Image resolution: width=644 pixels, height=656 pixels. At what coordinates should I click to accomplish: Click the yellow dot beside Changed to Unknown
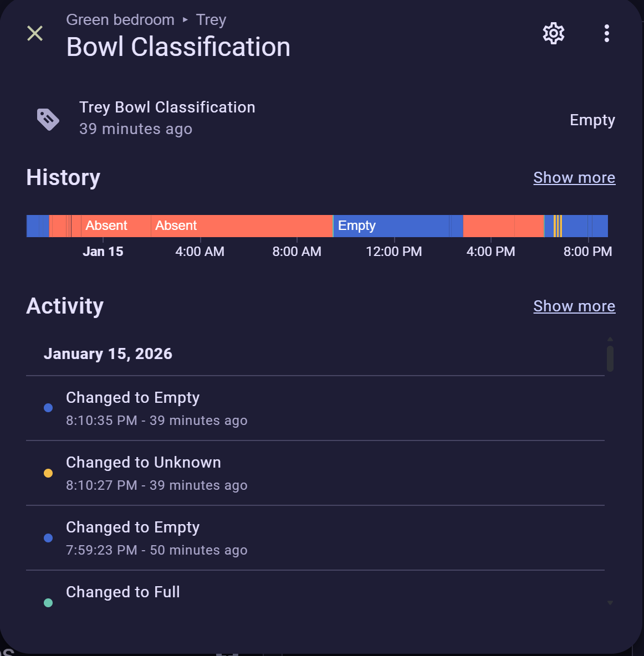click(x=48, y=473)
